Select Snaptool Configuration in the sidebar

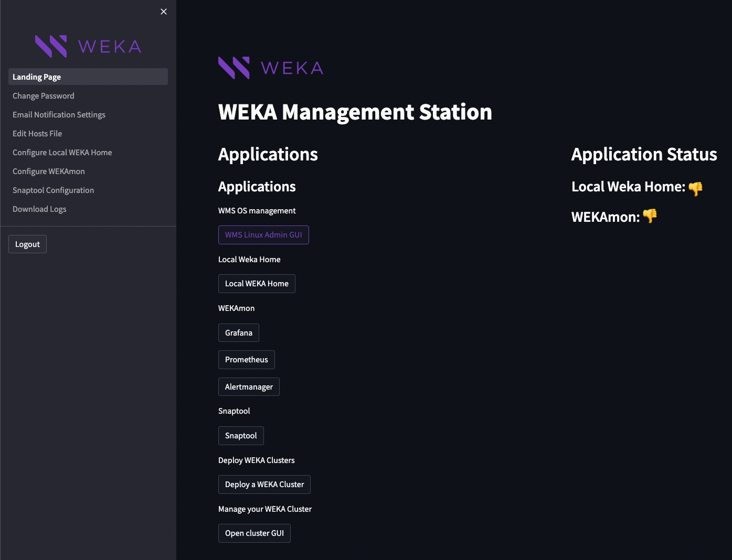click(54, 190)
